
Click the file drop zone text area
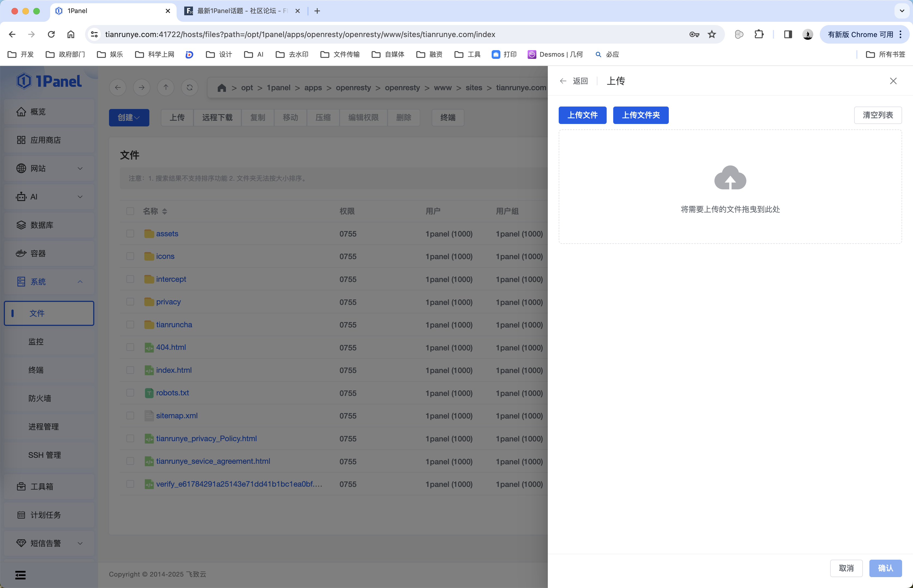pos(730,209)
